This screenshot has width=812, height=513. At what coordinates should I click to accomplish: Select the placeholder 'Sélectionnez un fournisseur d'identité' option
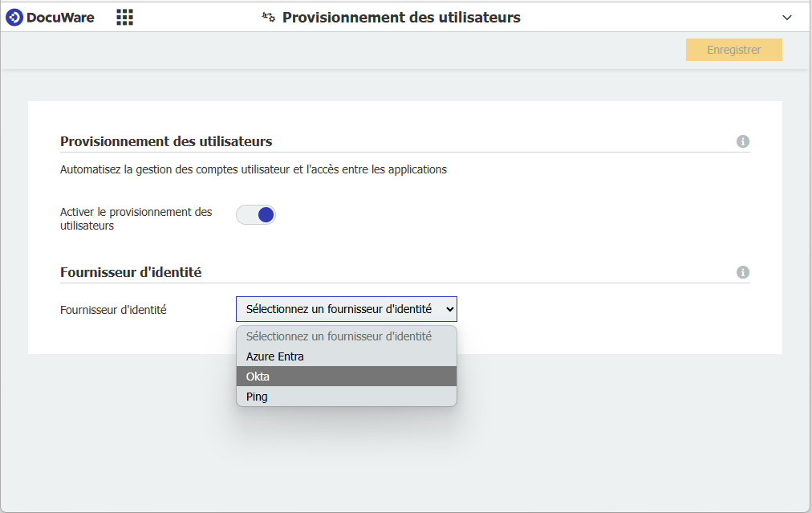pos(347,336)
